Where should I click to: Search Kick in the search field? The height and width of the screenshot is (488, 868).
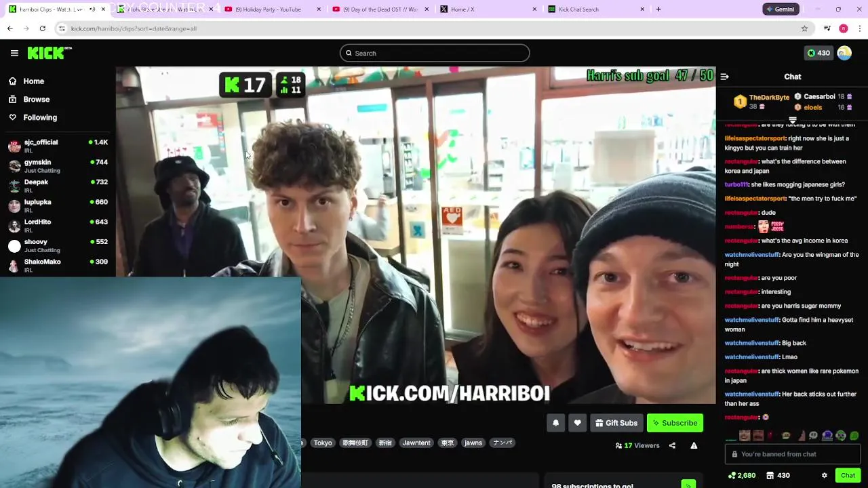[435, 53]
